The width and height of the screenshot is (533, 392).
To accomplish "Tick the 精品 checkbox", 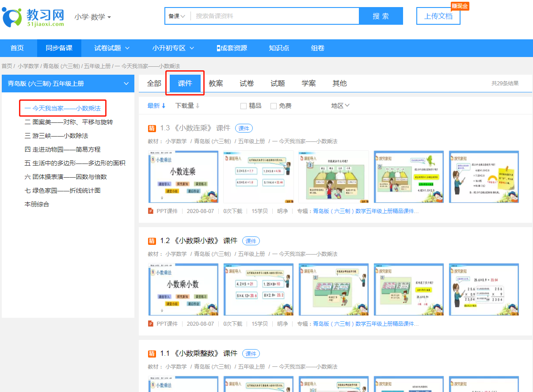I will tap(244, 106).
